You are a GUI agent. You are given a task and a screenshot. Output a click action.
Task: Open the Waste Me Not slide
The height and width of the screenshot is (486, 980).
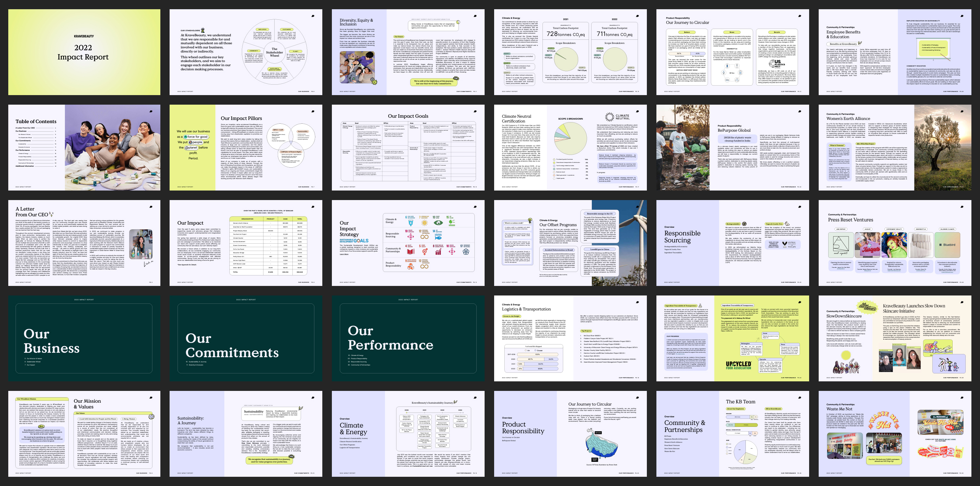pos(895,434)
